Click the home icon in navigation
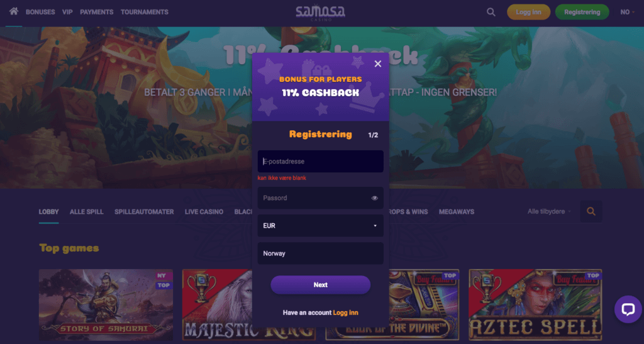Viewport: 644px width, 344px height. 14,11
